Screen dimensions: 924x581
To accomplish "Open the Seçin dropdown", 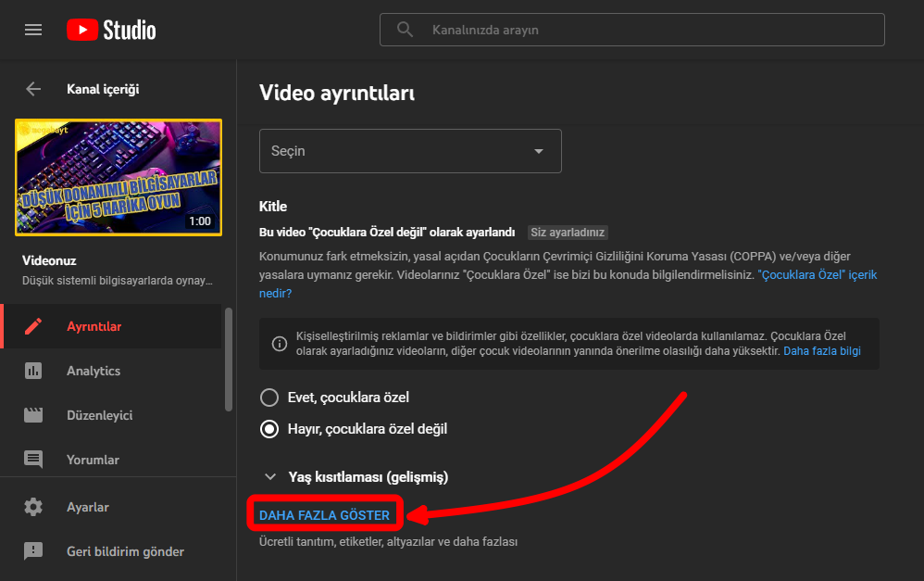I will click(x=410, y=150).
